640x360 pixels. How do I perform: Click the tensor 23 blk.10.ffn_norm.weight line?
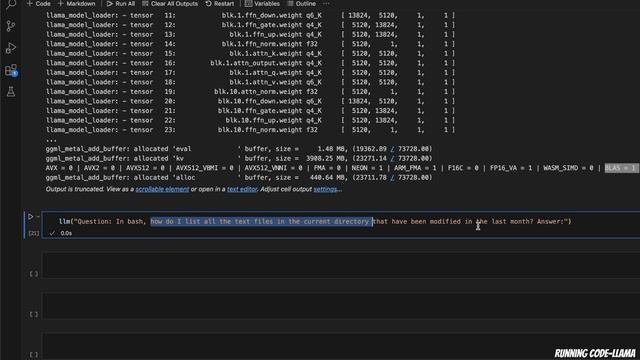[x=250, y=130]
